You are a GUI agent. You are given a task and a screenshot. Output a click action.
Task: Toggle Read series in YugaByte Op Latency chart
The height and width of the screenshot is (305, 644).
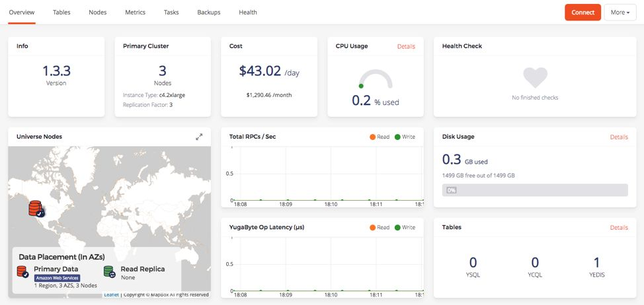[x=380, y=227]
